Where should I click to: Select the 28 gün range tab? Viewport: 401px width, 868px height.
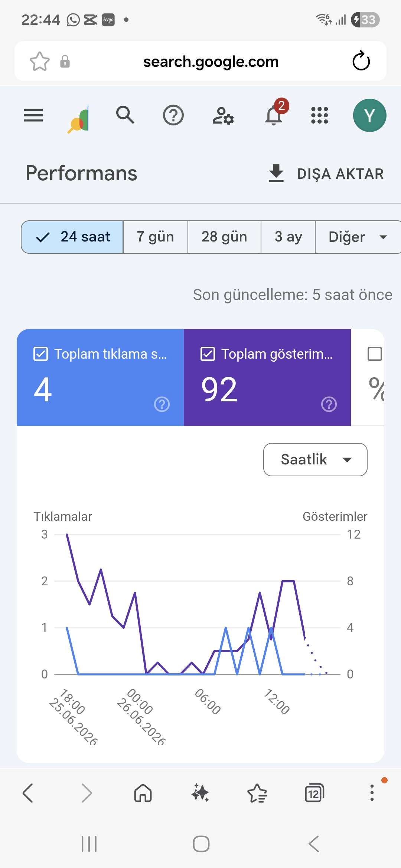tap(224, 237)
